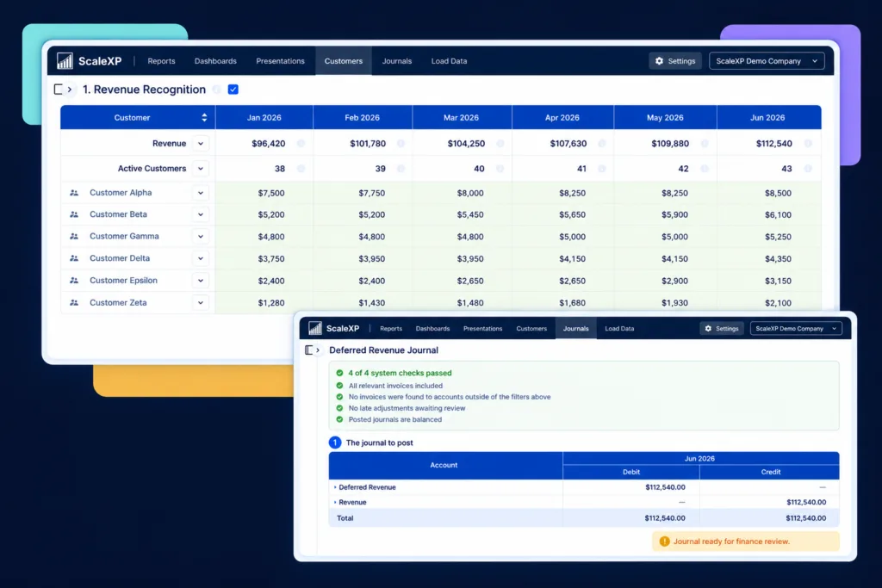The image size is (882, 588).
Task: Open Settings in the Customers window
Action: pyautogui.click(x=675, y=61)
